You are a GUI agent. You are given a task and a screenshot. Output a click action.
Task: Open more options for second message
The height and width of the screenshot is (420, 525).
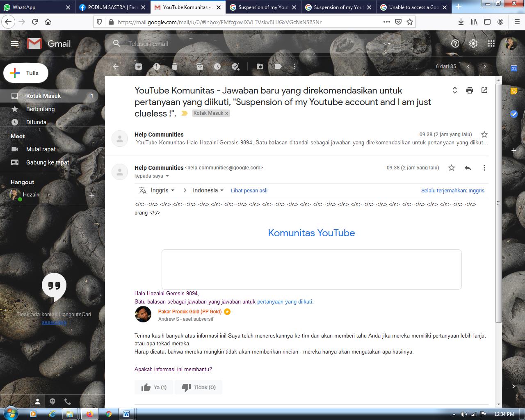(x=484, y=168)
